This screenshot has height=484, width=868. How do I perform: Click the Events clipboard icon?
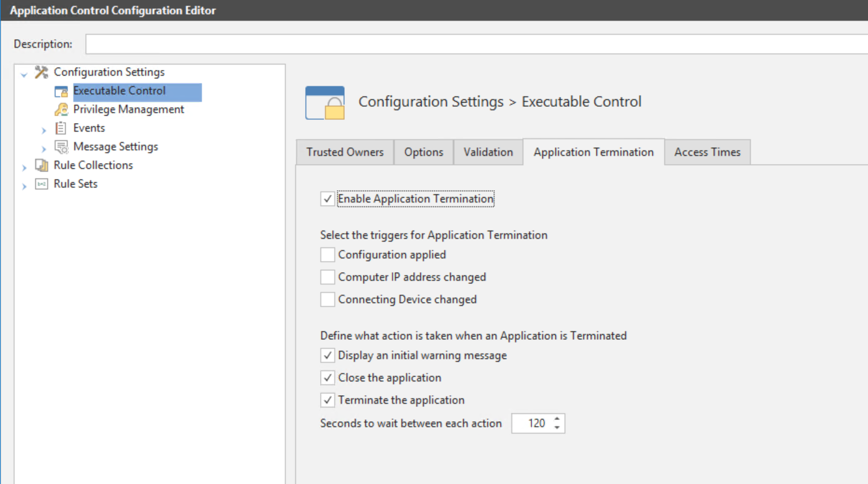tap(61, 128)
